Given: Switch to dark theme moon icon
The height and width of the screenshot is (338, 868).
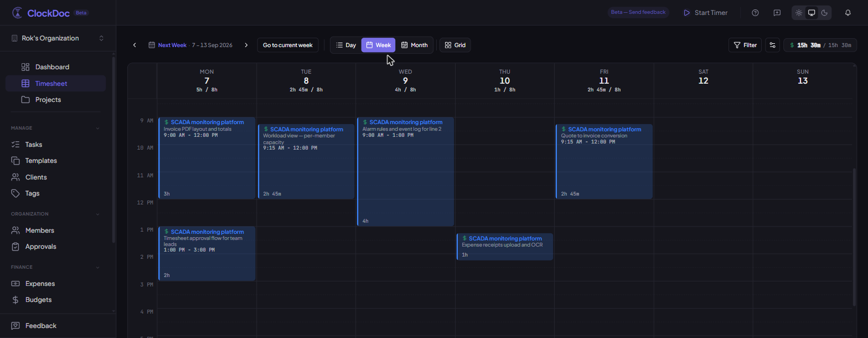Looking at the screenshot, I should click(x=824, y=13).
